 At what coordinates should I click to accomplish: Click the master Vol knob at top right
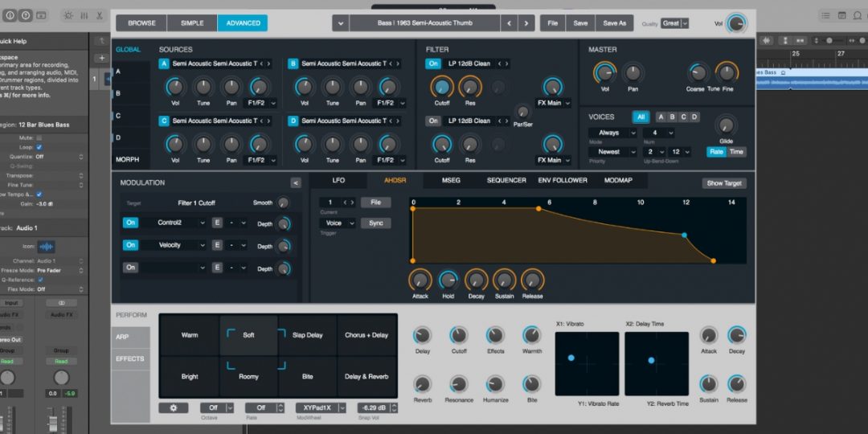pos(736,23)
